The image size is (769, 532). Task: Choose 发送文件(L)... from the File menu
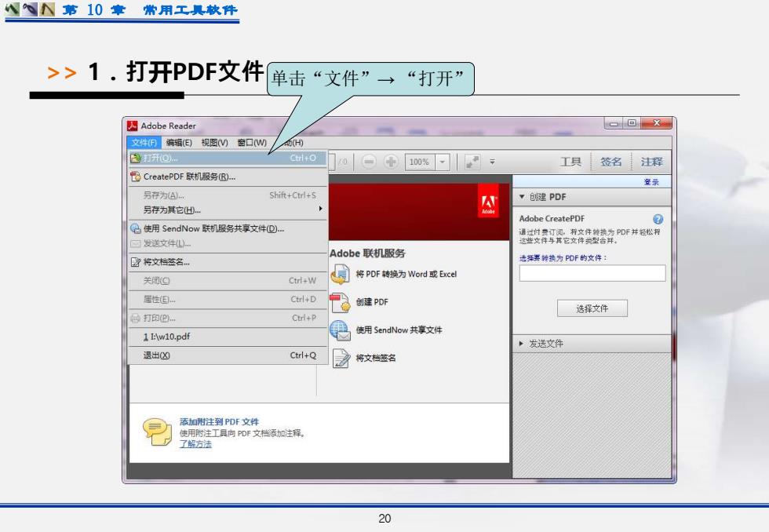(x=228, y=244)
